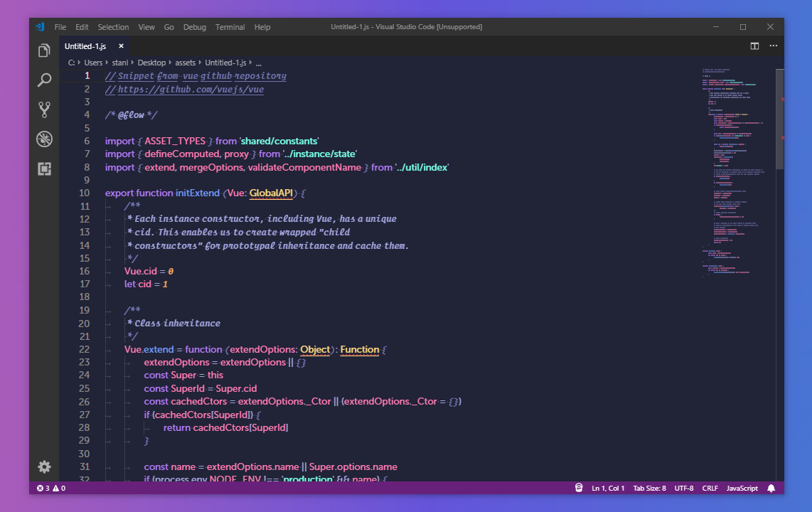This screenshot has width=812, height=512.
Task: Open the Terminal menu
Action: tap(230, 27)
